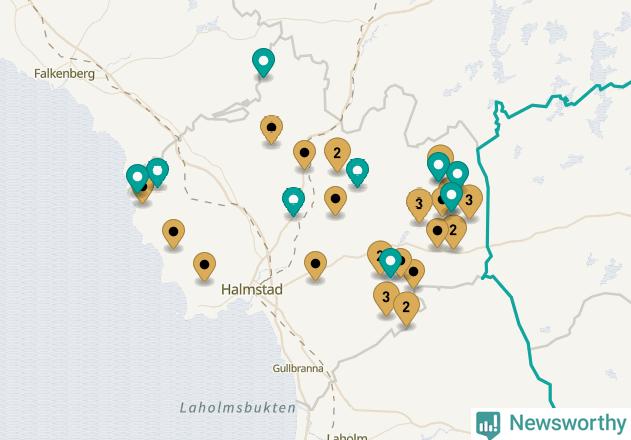
Task: Click the westernmost orange '3' cluster pin
Action: (x=419, y=205)
